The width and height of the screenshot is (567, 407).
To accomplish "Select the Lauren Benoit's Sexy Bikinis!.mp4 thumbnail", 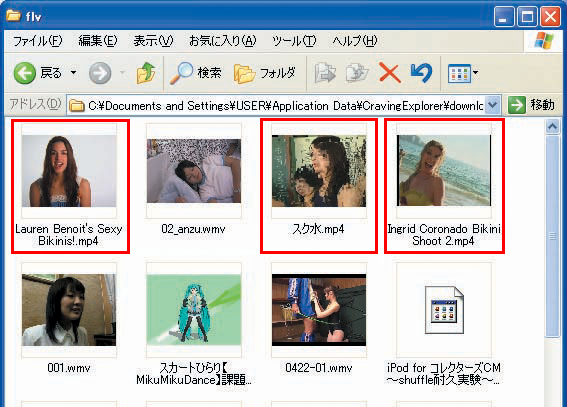I will tap(69, 171).
